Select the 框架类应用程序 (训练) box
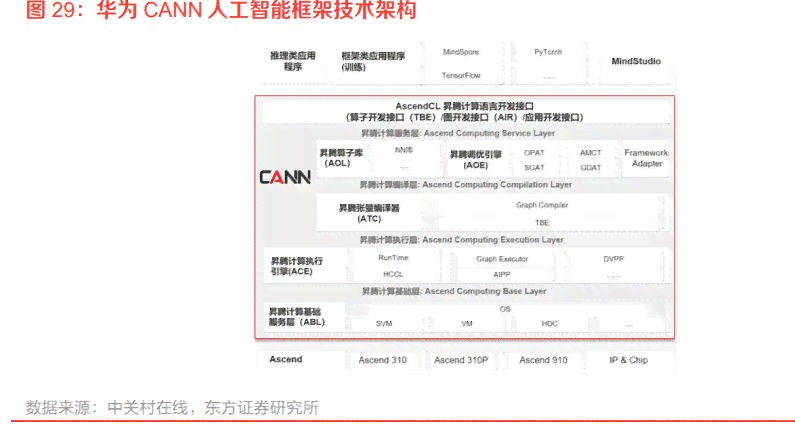This screenshot has width=795, height=425. (374, 61)
